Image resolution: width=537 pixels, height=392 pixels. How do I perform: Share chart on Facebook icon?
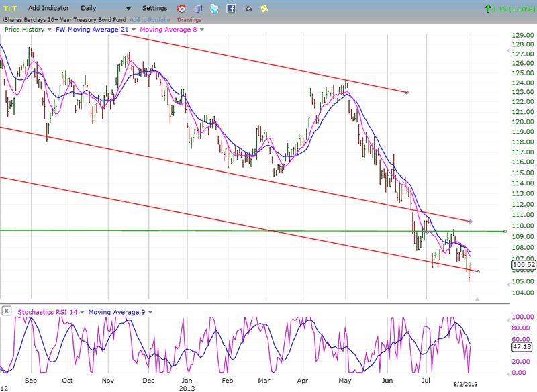click(x=231, y=9)
